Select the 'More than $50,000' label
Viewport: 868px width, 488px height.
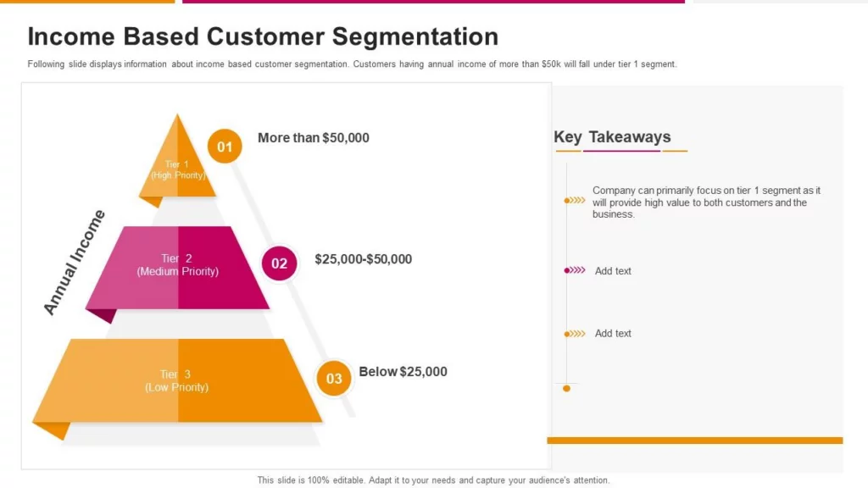314,138
